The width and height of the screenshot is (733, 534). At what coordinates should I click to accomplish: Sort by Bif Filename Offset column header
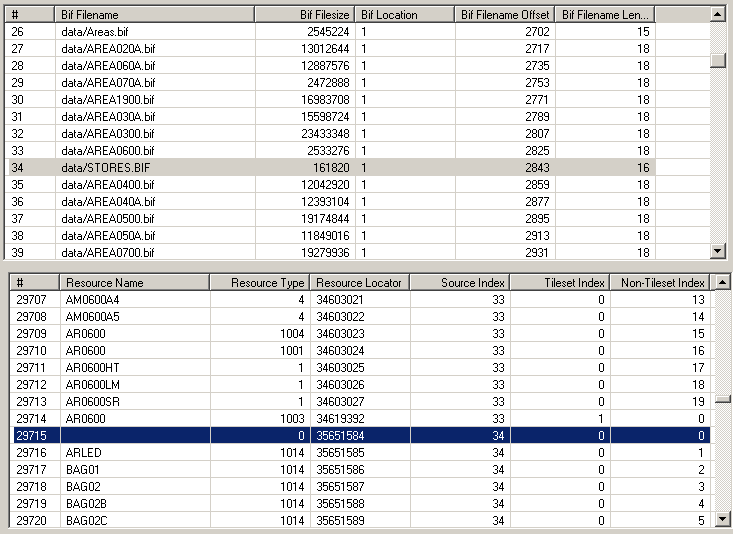click(505, 14)
